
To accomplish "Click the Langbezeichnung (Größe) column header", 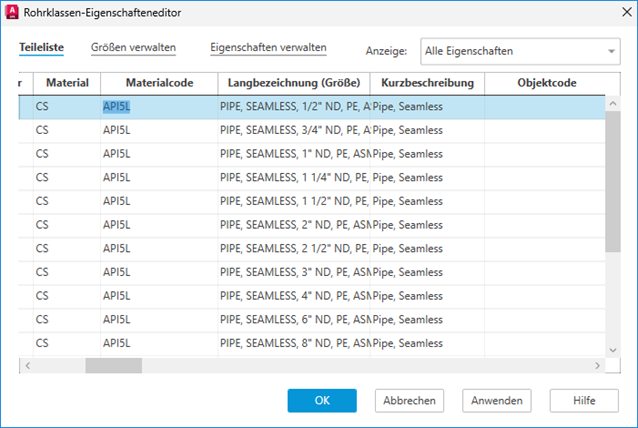I will 293,82.
